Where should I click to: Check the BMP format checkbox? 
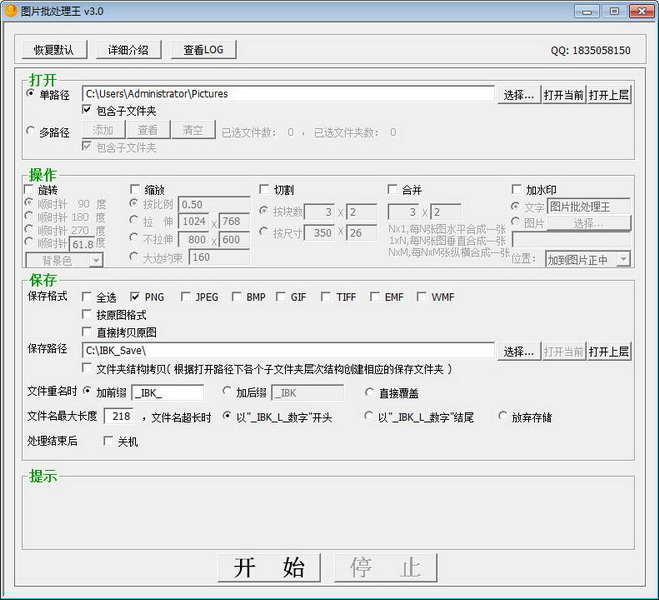(236, 297)
